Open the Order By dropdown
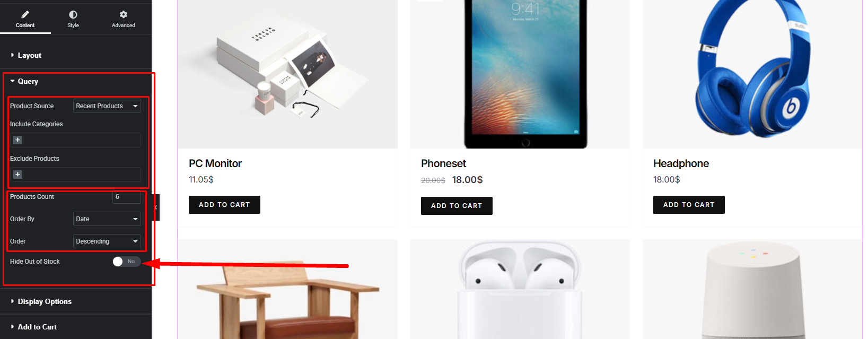 (x=107, y=219)
